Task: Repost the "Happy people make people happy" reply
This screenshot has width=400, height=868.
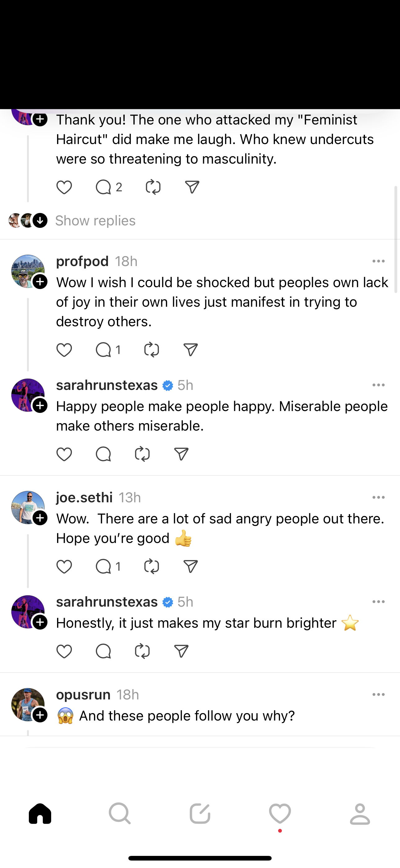Action: pos(142,454)
